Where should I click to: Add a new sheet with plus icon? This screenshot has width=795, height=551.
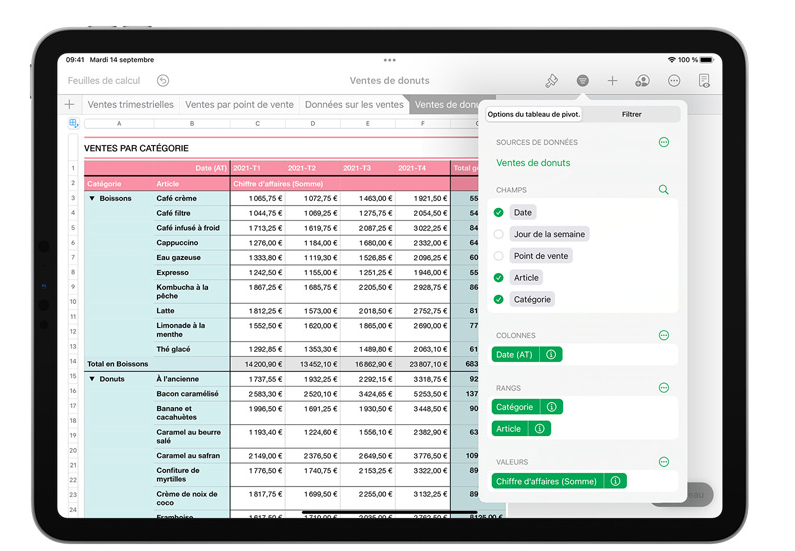tap(69, 104)
